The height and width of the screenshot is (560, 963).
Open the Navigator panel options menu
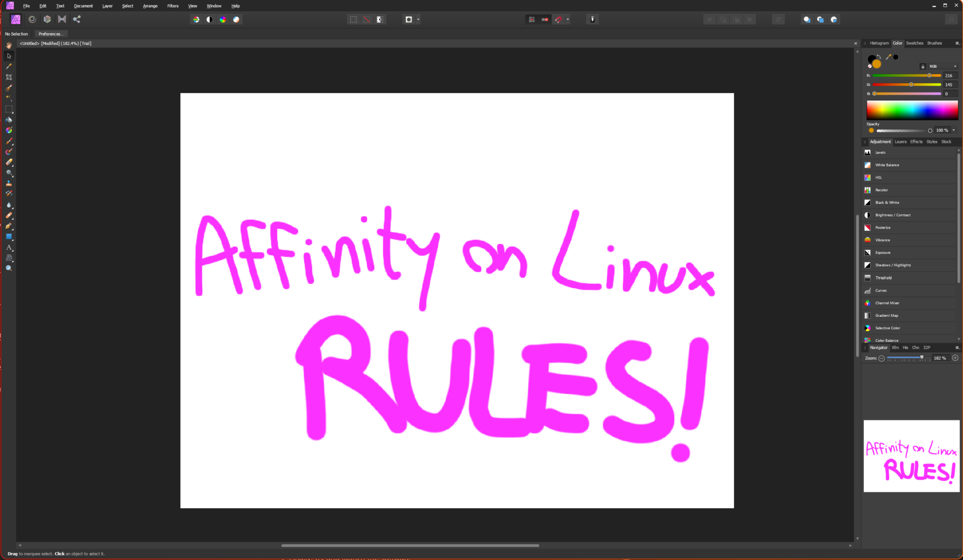(957, 347)
